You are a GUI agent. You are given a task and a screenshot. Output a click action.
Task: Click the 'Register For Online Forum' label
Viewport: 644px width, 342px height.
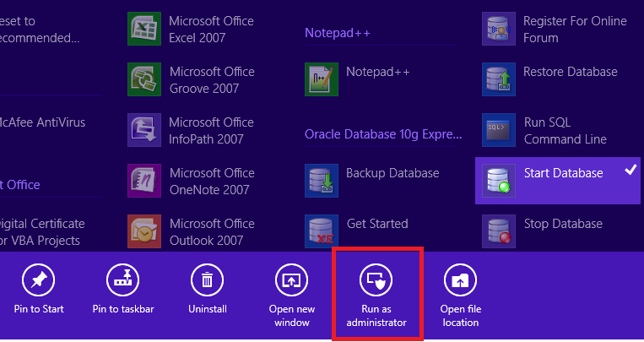(575, 30)
